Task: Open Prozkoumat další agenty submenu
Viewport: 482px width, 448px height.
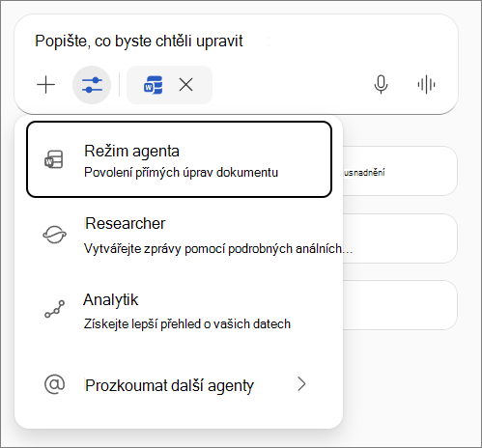Action: coord(179,384)
